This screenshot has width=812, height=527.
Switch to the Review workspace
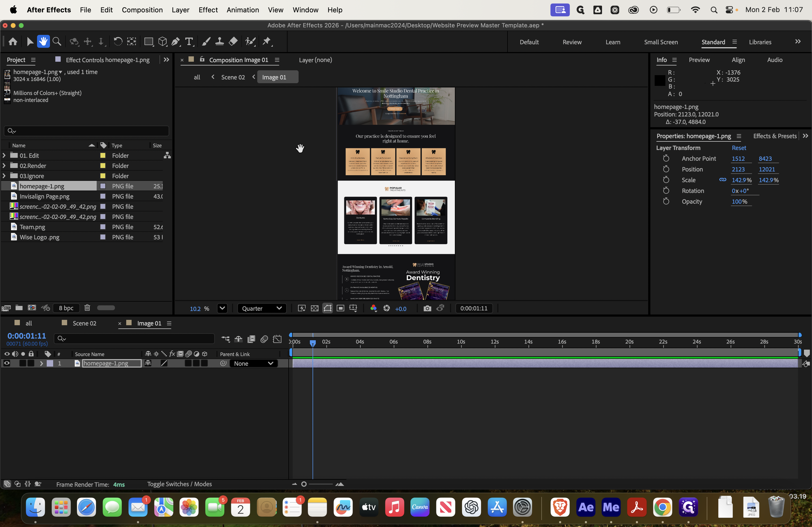pos(572,42)
